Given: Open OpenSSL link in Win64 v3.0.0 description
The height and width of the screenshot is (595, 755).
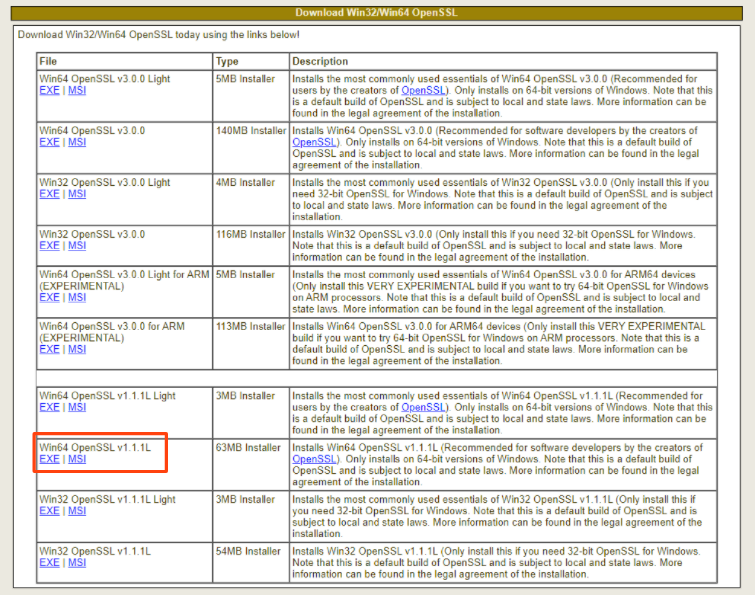Looking at the screenshot, I should coord(314,142).
